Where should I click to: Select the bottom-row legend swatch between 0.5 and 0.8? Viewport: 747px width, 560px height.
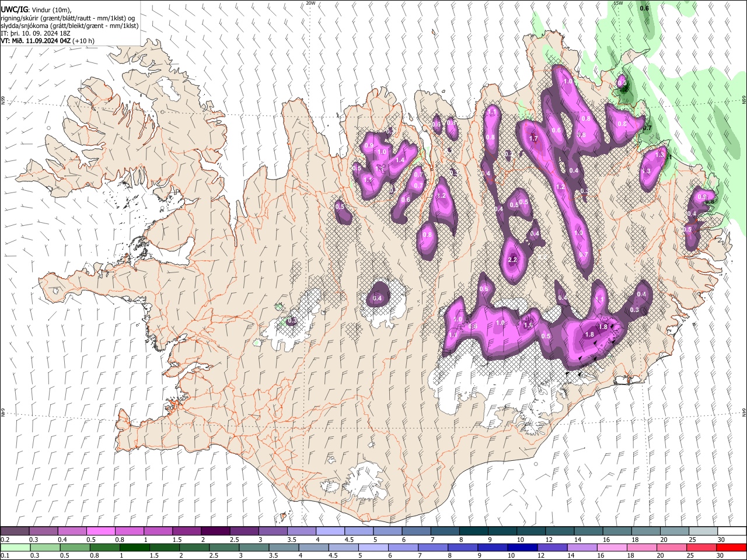(75, 548)
